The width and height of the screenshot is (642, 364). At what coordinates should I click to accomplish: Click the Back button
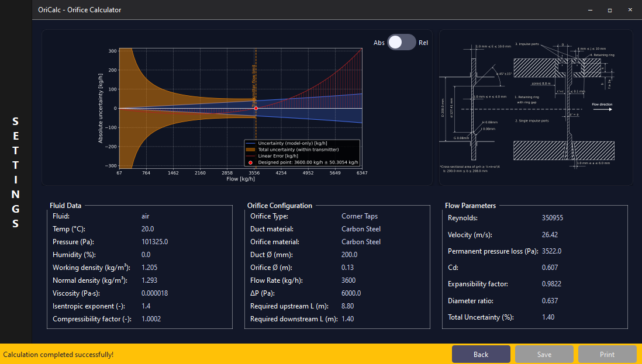481,354
